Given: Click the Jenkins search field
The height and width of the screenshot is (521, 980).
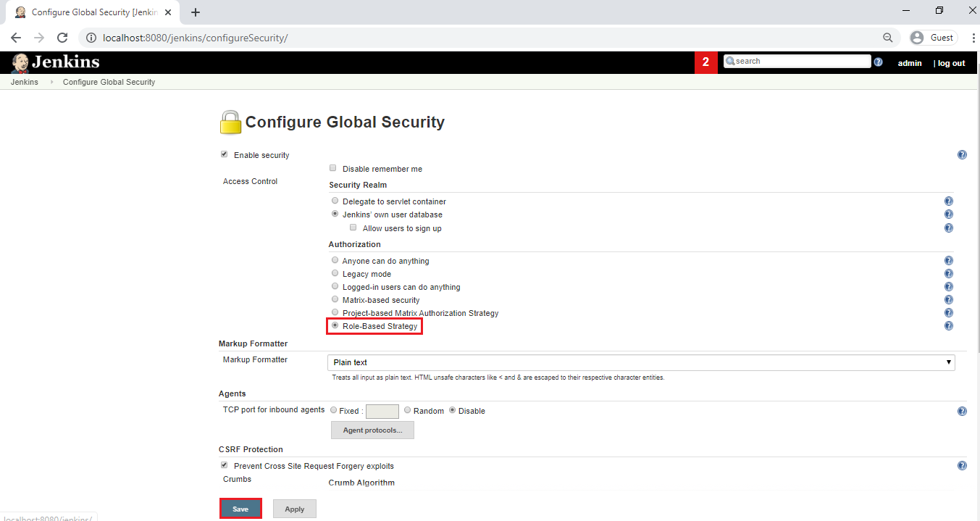Looking at the screenshot, I should click(797, 62).
